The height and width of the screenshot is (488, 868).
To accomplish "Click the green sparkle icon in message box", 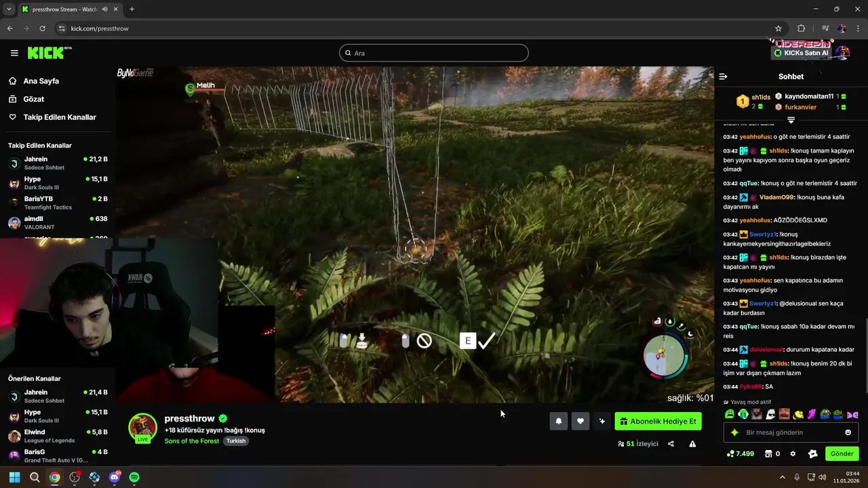I will click(734, 432).
